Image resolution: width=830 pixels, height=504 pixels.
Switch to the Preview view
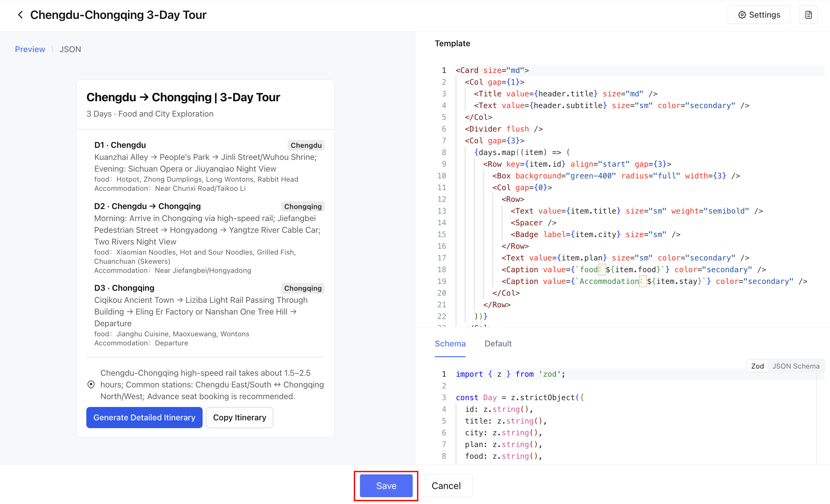click(30, 49)
